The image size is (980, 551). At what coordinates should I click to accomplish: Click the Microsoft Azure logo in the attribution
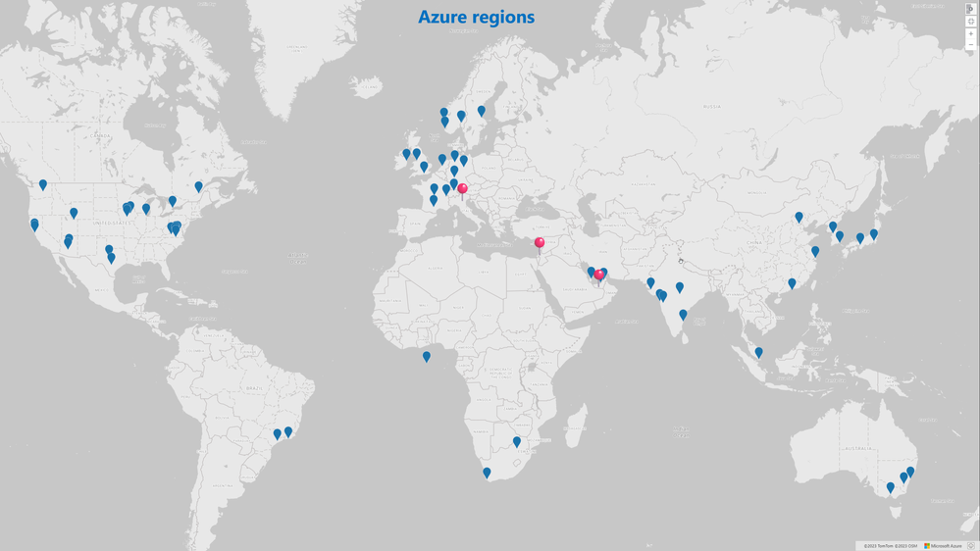coord(943,546)
